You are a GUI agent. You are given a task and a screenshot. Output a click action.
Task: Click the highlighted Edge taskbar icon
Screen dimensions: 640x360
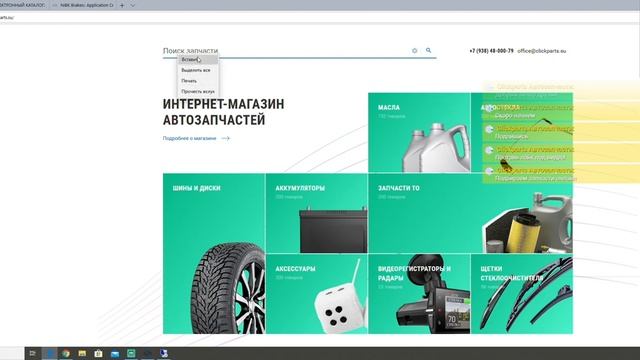[49, 353]
